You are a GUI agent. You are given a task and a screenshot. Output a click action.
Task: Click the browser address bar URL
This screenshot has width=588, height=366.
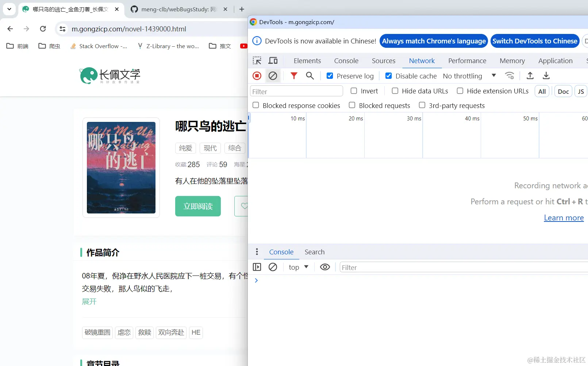click(129, 29)
